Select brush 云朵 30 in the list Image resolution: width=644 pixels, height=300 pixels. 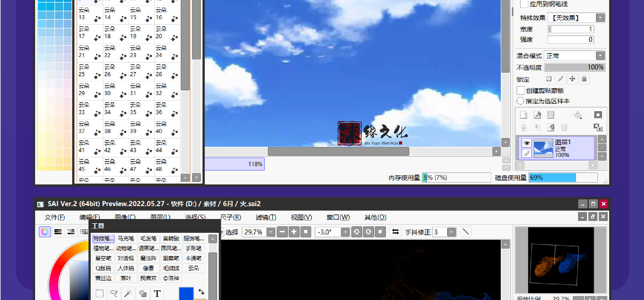point(115,90)
